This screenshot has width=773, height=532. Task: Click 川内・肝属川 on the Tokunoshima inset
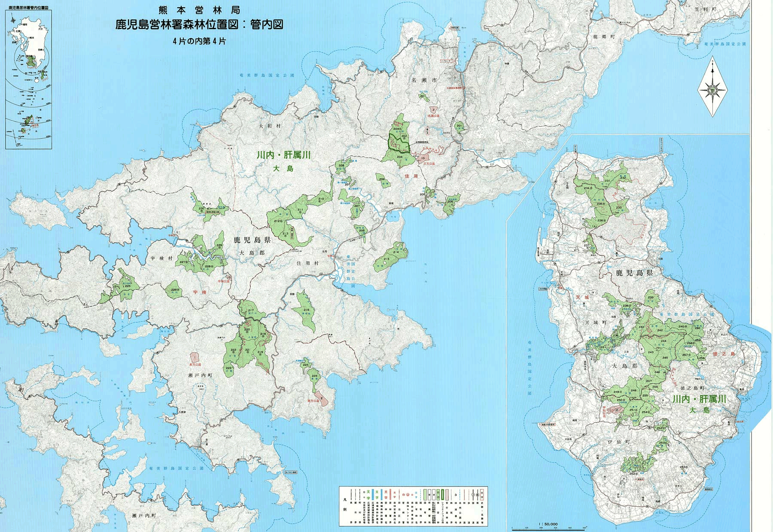[699, 399]
